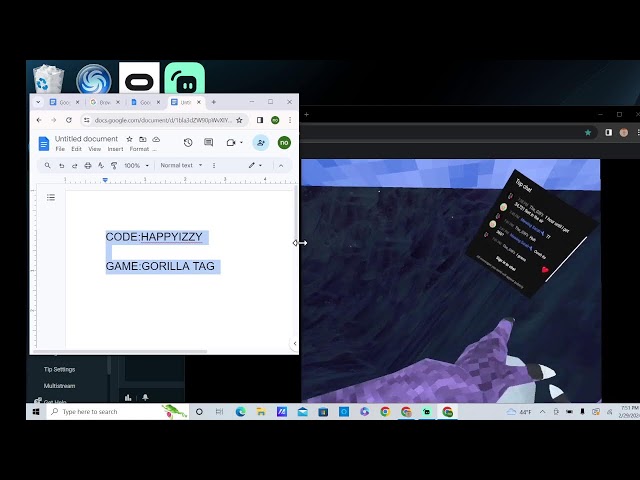
Task: Click the Undo arrow in Docs toolbar
Action: [x=62, y=165]
